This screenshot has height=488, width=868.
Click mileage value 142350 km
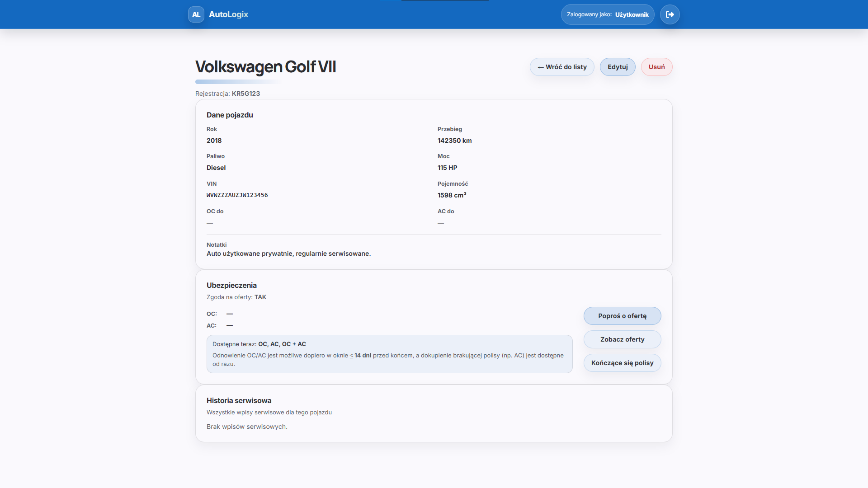454,141
